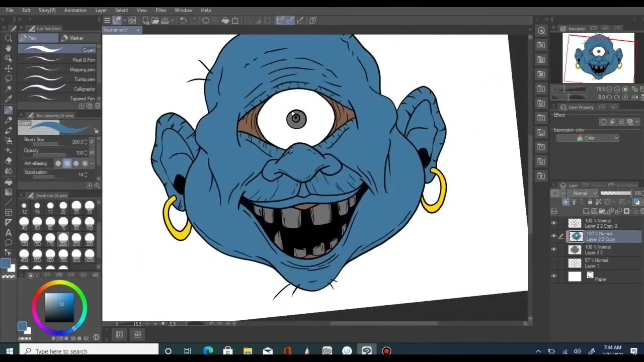Click the Fill bucket command icon

(225, 20)
